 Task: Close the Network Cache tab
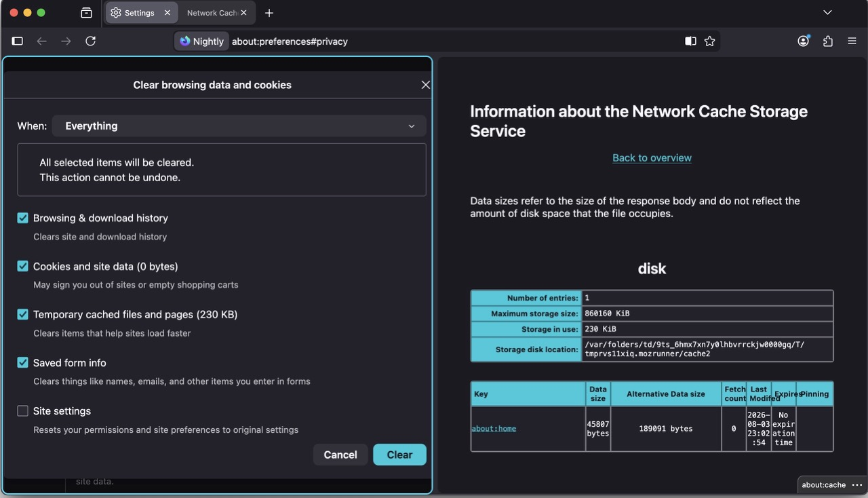coord(243,13)
